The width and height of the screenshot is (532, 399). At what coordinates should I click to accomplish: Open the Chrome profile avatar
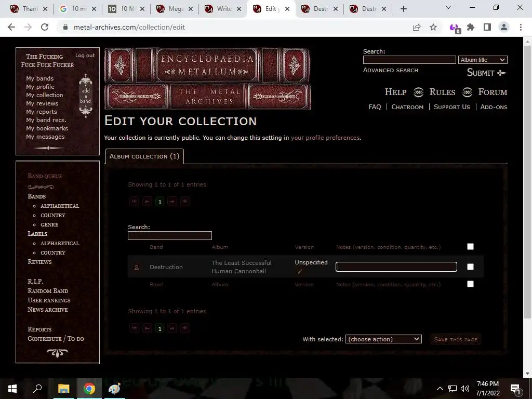504,27
